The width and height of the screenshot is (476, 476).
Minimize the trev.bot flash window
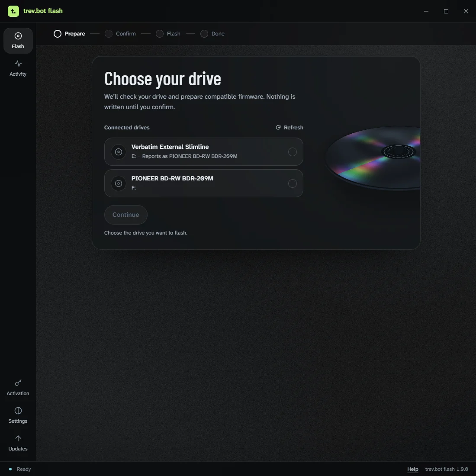(x=426, y=11)
